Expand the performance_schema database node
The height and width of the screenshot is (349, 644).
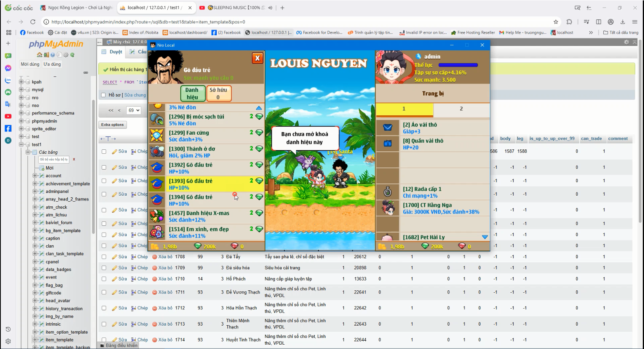point(21,113)
